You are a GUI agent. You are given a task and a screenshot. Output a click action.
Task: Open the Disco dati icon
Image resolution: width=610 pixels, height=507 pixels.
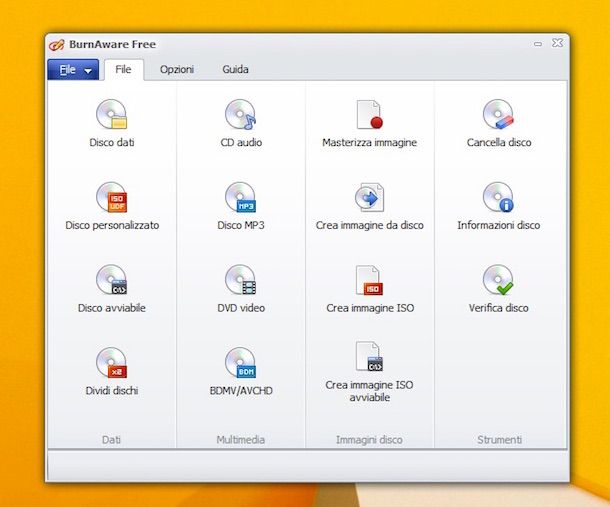(112, 114)
